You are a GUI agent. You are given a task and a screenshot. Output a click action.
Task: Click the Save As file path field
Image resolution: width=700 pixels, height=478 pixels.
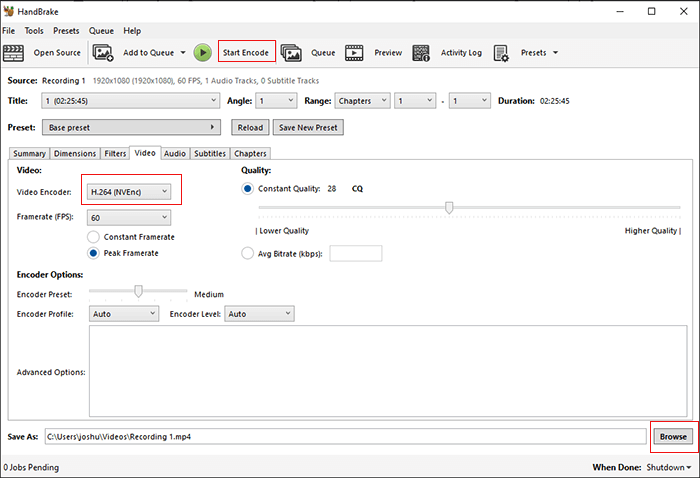[x=346, y=436]
